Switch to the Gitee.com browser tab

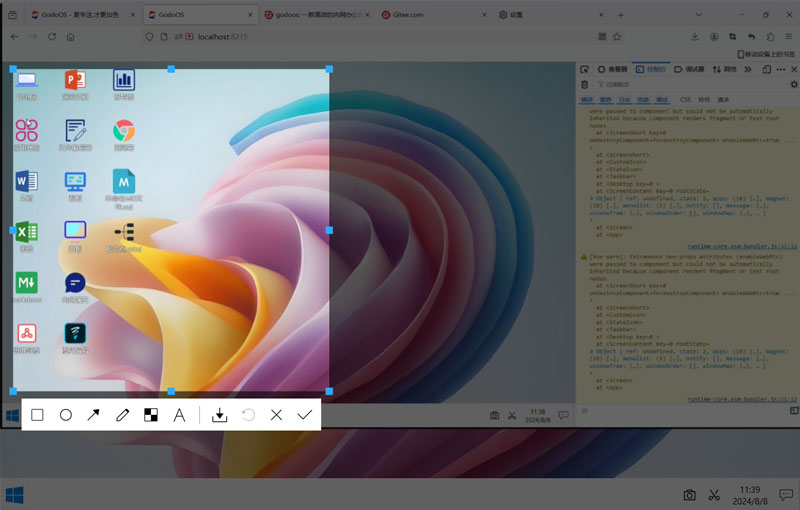[410, 15]
